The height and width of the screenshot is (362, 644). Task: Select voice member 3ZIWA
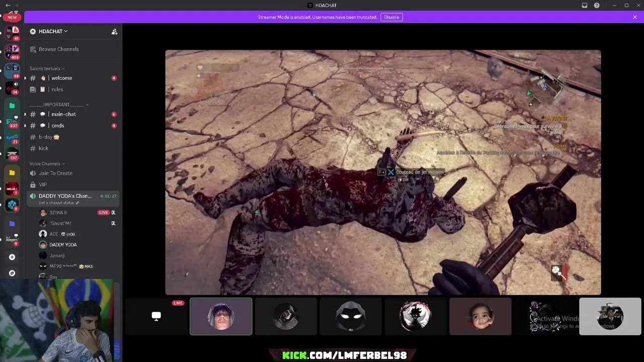tap(77, 213)
